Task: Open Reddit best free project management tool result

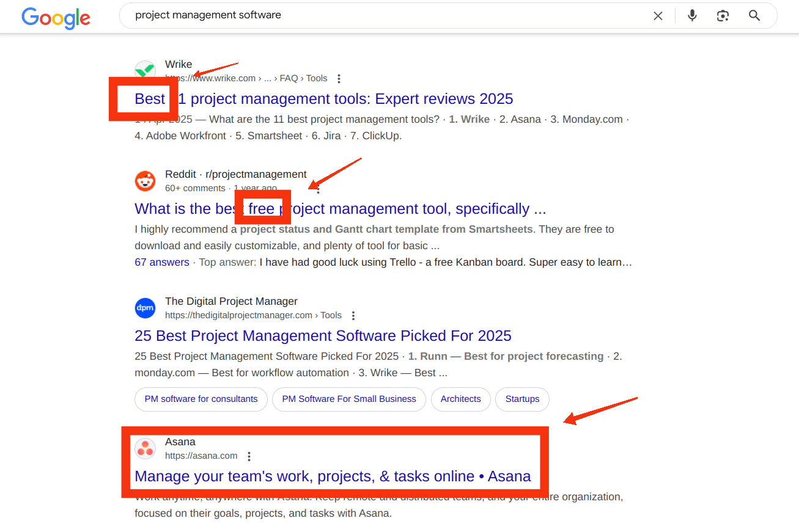Action: point(341,209)
